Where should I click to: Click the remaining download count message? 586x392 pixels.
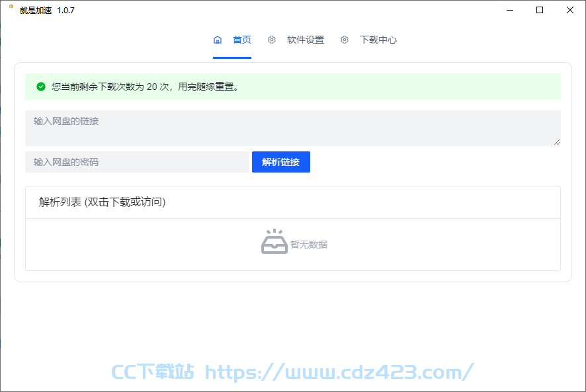[145, 87]
